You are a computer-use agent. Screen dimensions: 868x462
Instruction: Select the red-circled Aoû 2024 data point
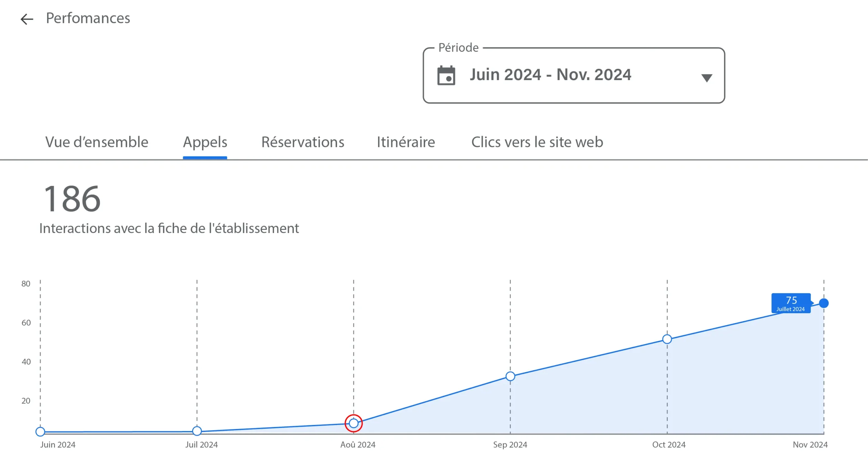354,423
